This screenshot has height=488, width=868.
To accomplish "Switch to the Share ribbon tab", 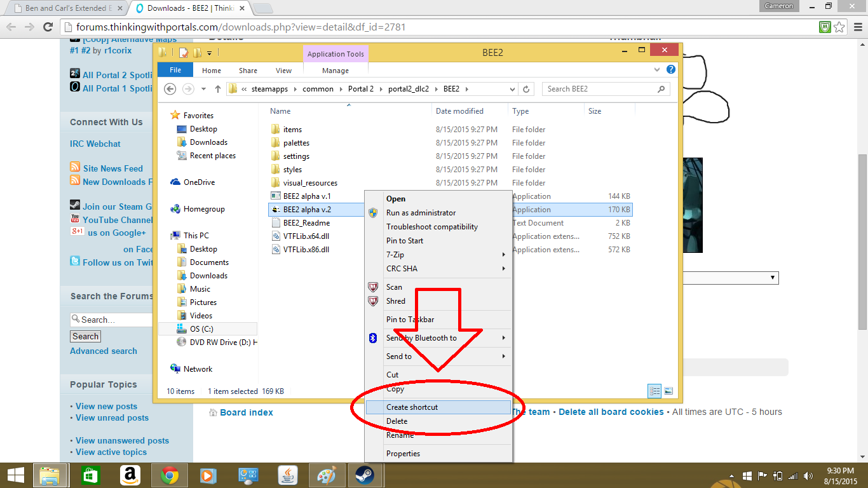I will tap(248, 71).
